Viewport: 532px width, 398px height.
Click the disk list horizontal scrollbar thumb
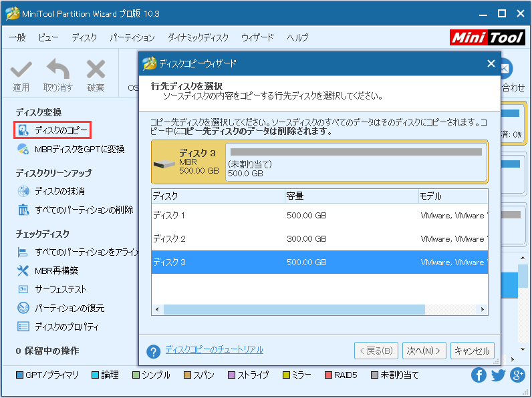(294, 309)
